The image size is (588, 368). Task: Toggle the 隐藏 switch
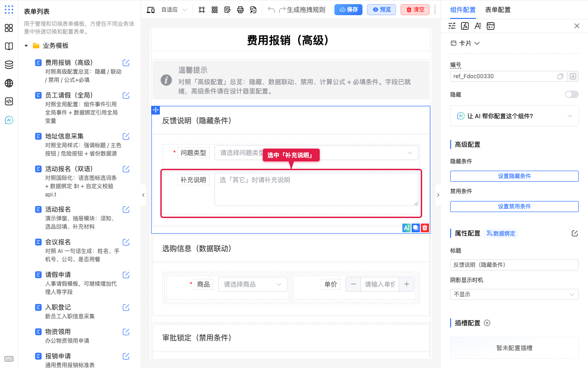572,94
